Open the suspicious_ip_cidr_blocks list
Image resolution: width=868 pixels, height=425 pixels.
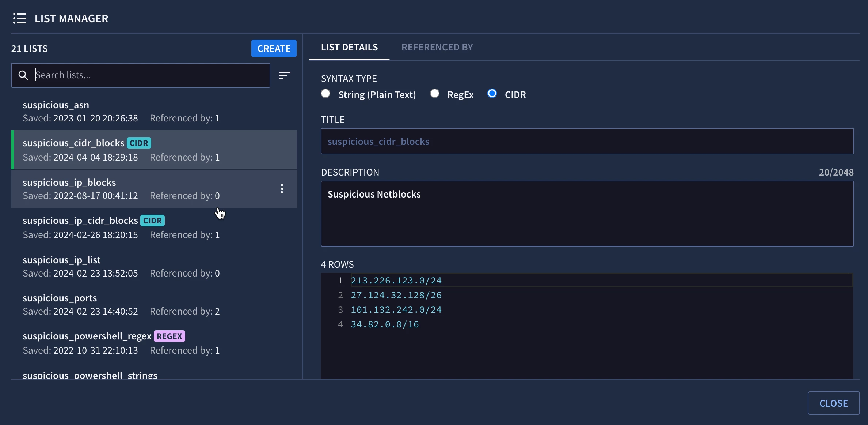tap(154, 227)
